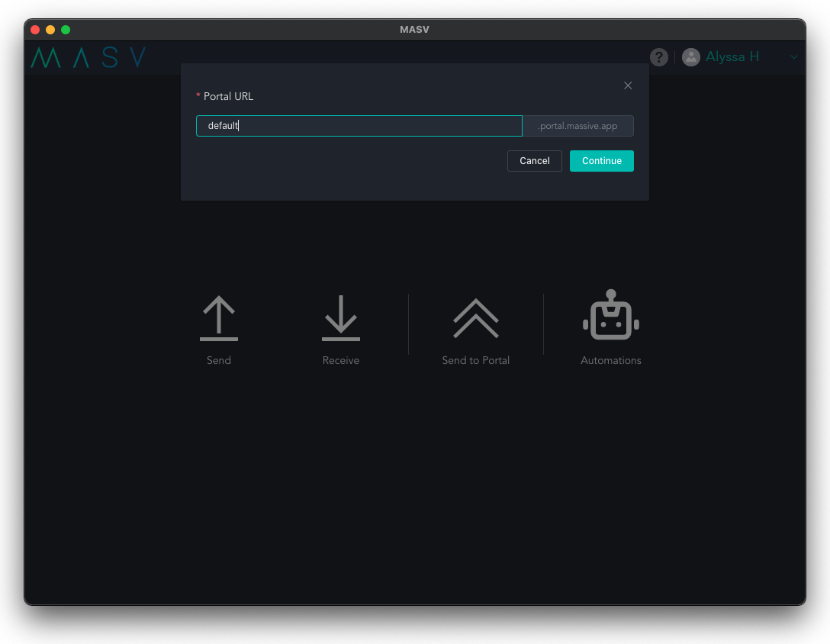
Task: Click the user avatar icon
Action: pos(691,57)
